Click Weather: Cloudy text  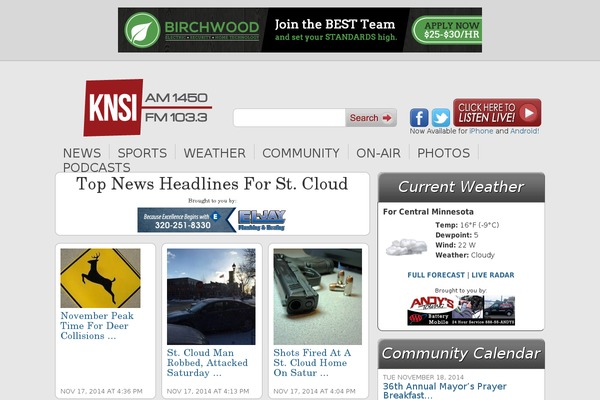[465, 255]
